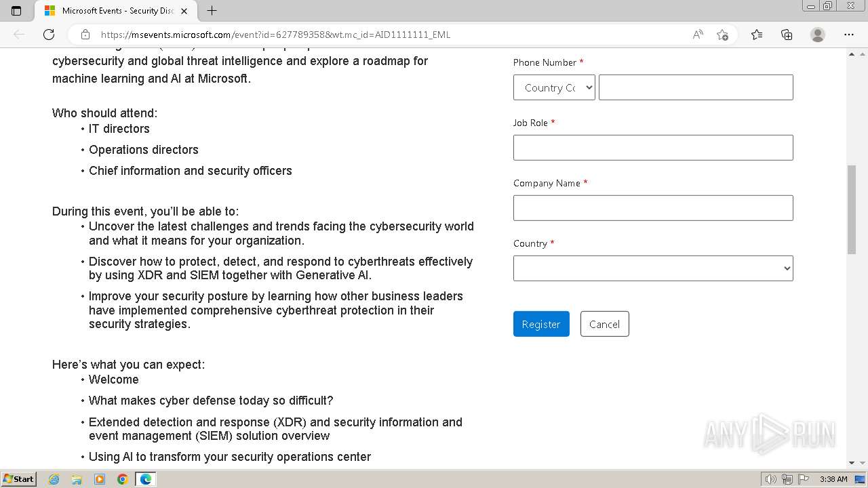Expand the Country dropdown
Image resolution: width=868 pixels, height=488 pixels.
[x=653, y=268]
